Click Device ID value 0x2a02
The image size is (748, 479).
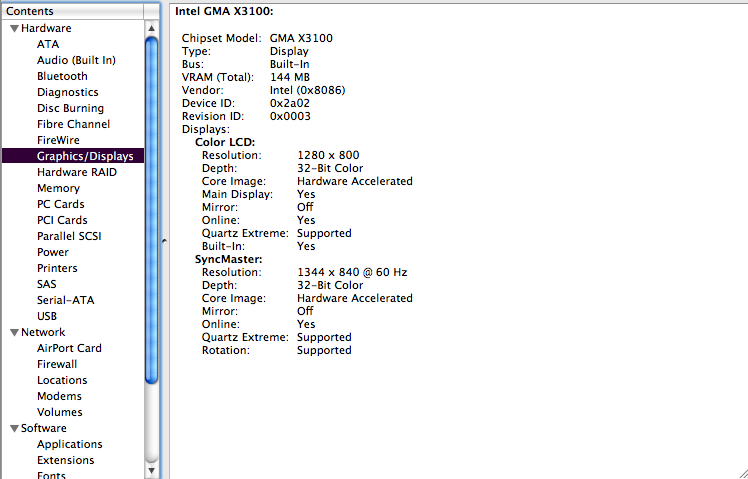click(290, 103)
